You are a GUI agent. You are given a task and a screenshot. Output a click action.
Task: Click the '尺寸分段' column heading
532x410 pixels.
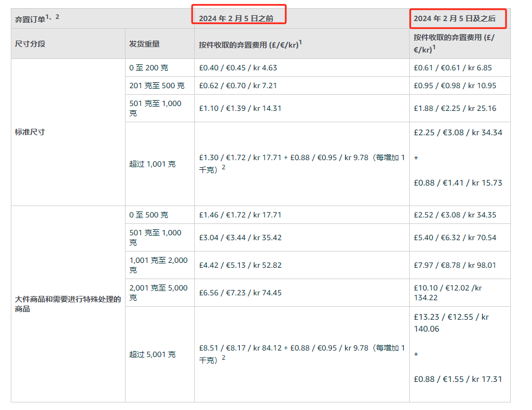click(30, 44)
